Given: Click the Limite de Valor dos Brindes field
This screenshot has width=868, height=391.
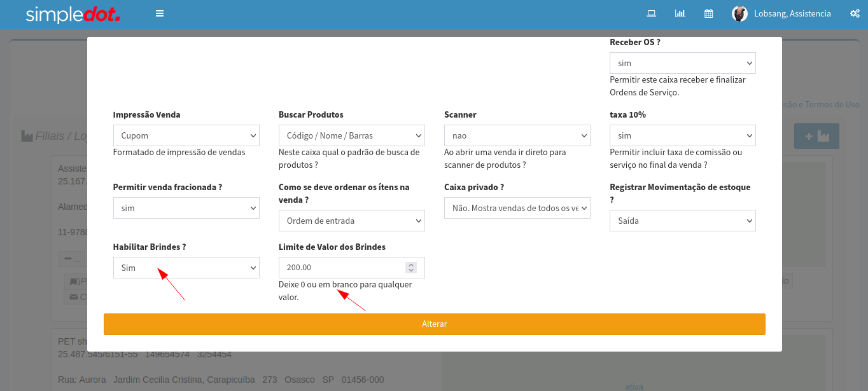Looking at the screenshot, I should click(x=340, y=268).
